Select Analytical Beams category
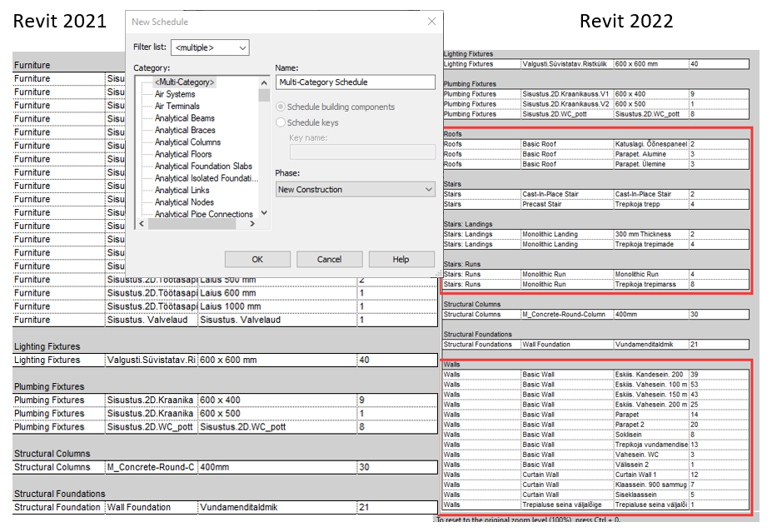Image resolution: width=772 pixels, height=532 pixels. click(x=184, y=118)
